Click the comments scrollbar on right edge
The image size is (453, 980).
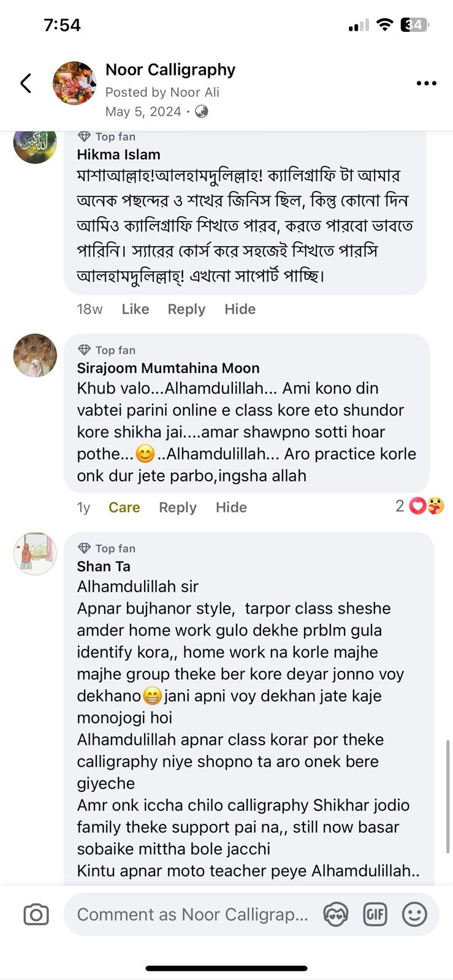click(x=448, y=796)
